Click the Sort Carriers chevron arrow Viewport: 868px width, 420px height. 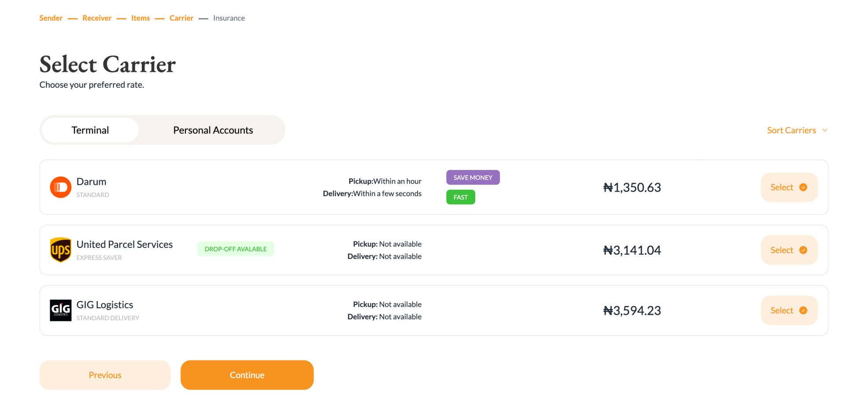click(x=825, y=130)
